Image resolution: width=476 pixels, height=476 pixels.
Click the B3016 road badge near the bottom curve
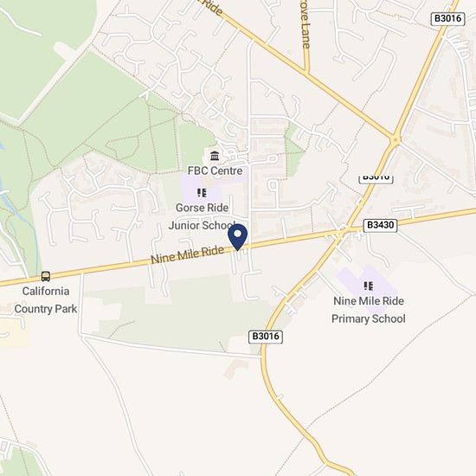266,337
